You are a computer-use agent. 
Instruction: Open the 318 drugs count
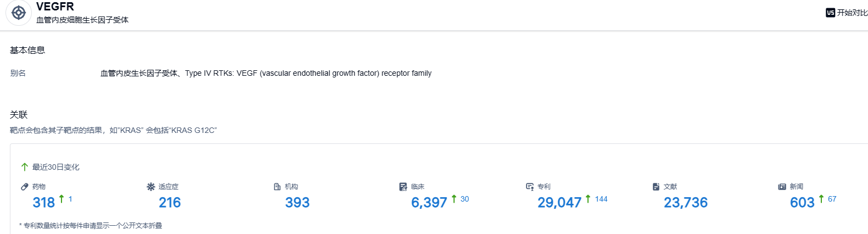pos(44,203)
